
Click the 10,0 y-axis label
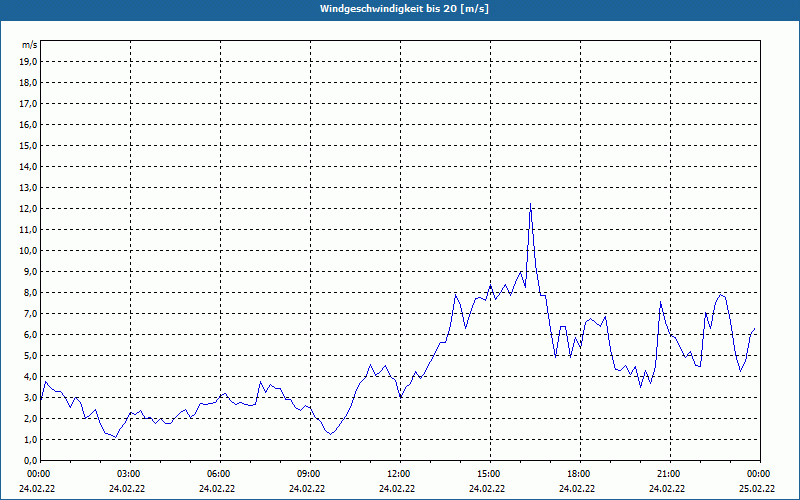click(28, 251)
